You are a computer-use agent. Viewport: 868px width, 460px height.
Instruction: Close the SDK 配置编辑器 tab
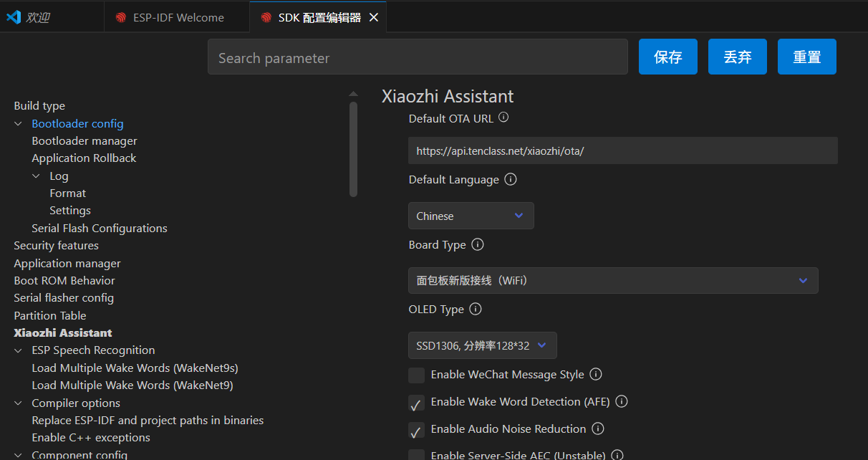click(x=373, y=18)
